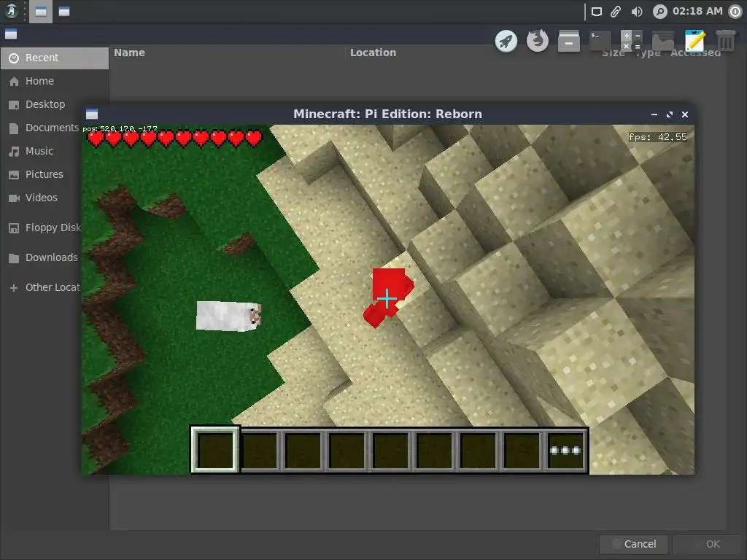The width and height of the screenshot is (747, 560).
Task: Close the Minecraft Pi Edition window
Action: click(x=685, y=114)
